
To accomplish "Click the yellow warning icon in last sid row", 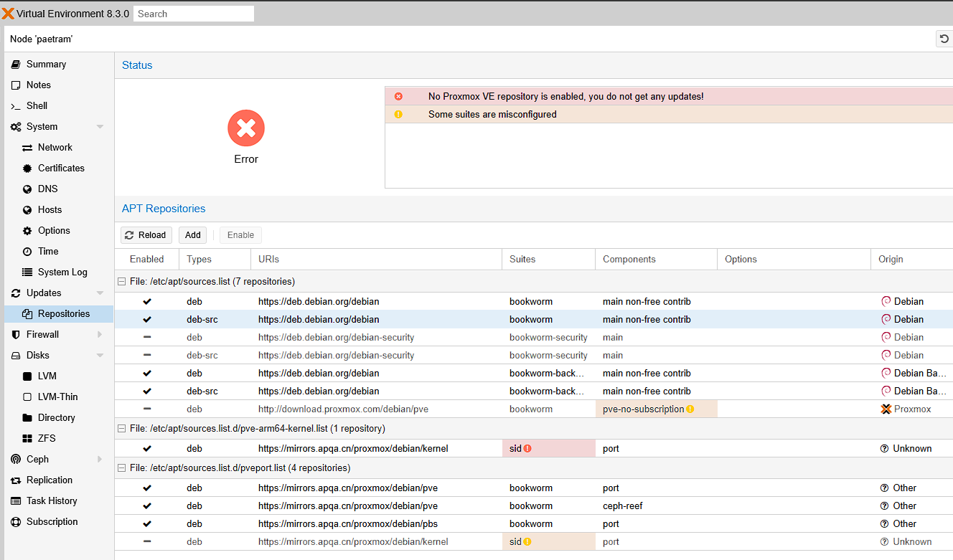I will 527,542.
